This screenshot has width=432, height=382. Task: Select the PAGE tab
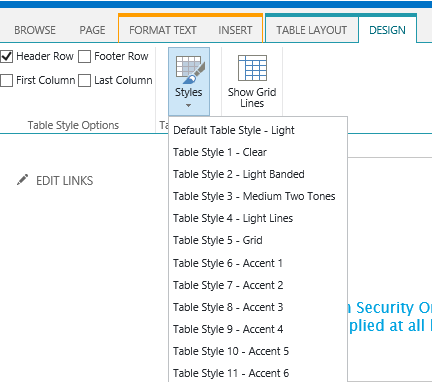[x=92, y=30]
